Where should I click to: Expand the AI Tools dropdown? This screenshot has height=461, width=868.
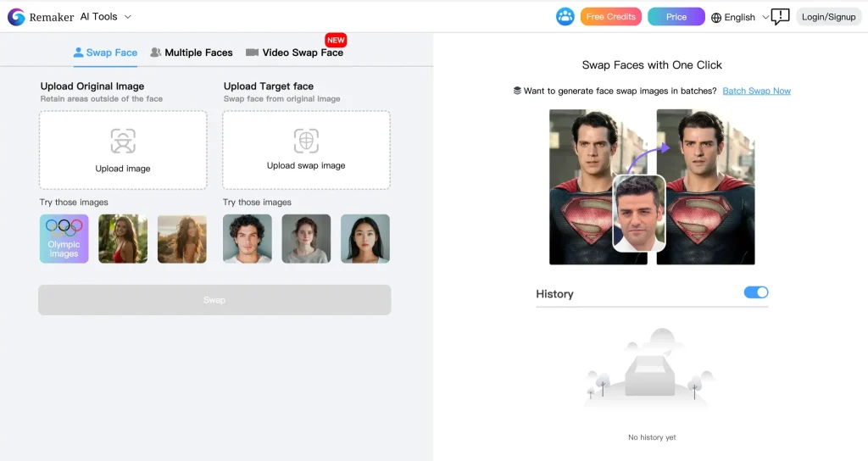pyautogui.click(x=106, y=17)
